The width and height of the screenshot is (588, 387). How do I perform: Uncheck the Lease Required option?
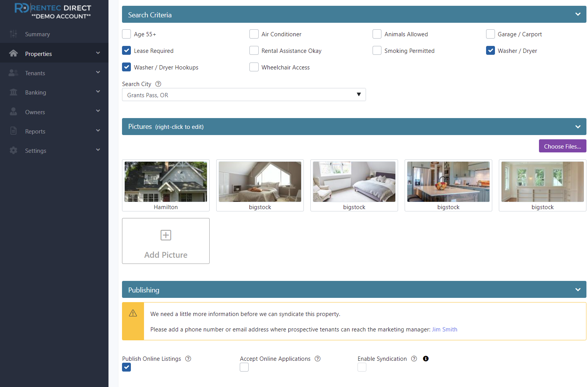click(x=126, y=50)
